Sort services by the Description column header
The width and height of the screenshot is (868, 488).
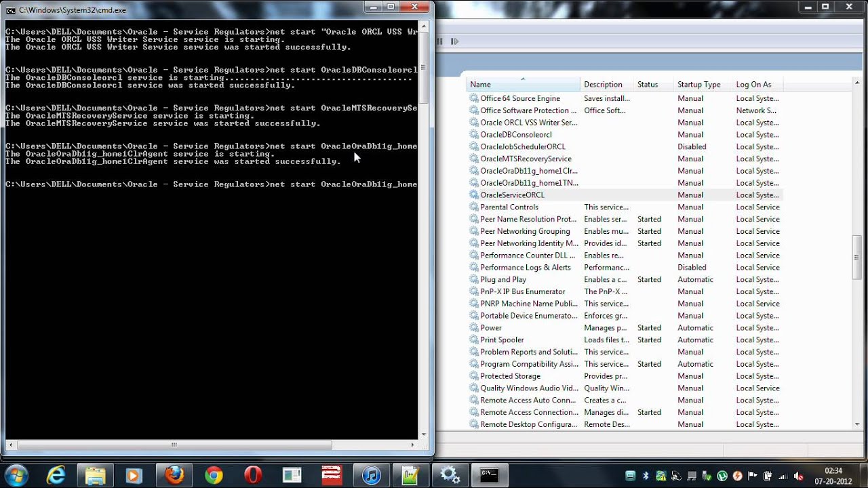pos(607,84)
